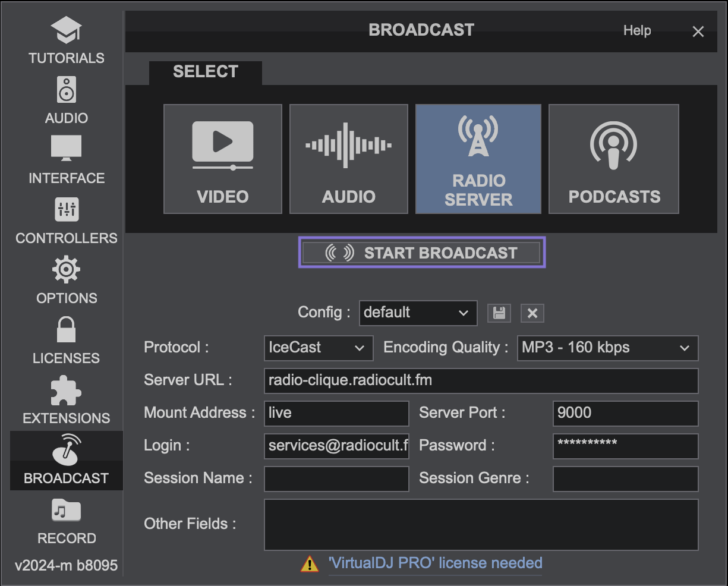
Task: Open the Tutorials section in the sidebar
Action: (x=66, y=40)
